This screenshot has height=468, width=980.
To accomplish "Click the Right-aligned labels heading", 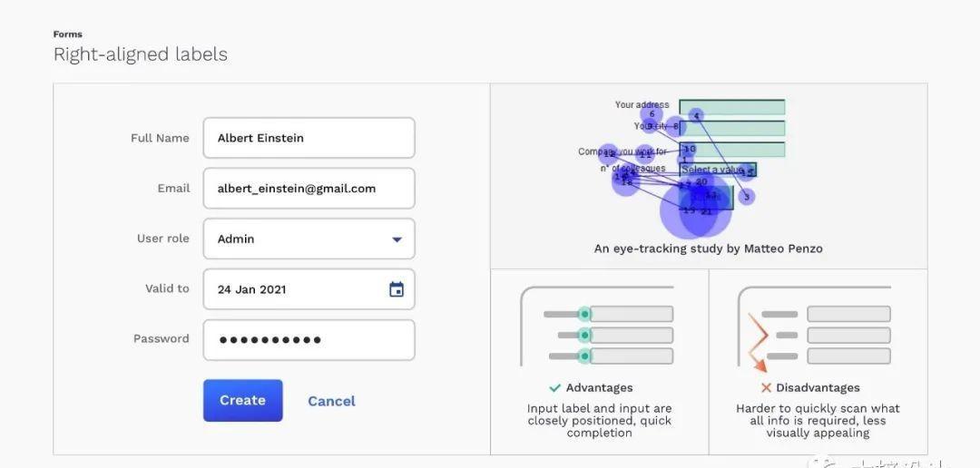I will pyautogui.click(x=141, y=54).
